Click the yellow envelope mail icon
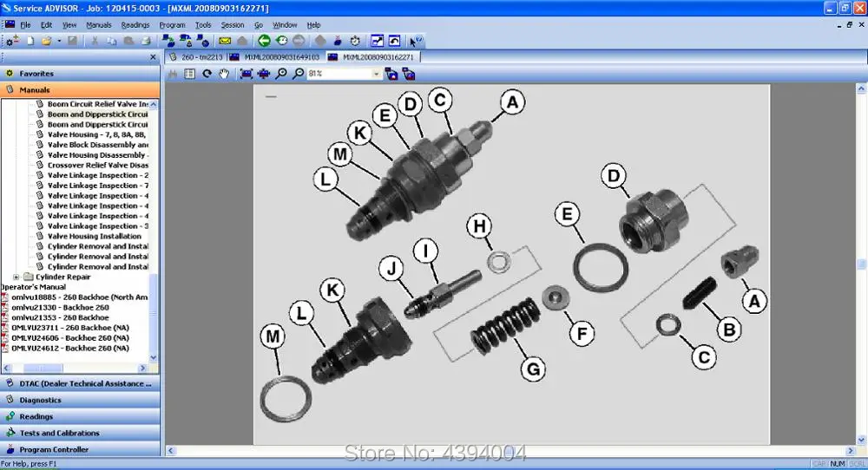Screen dimensions: 868x470 tap(225, 41)
